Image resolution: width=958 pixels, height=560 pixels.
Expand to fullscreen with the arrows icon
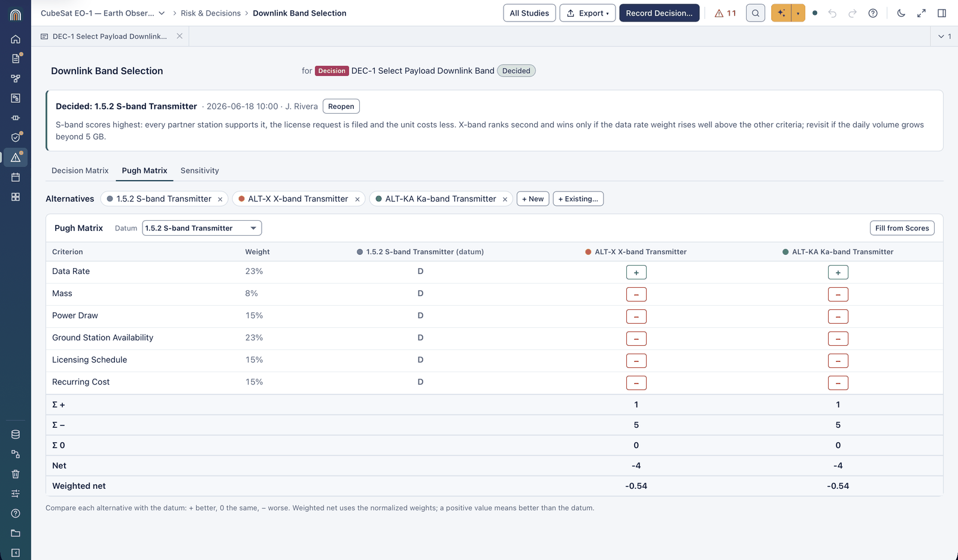(x=921, y=13)
